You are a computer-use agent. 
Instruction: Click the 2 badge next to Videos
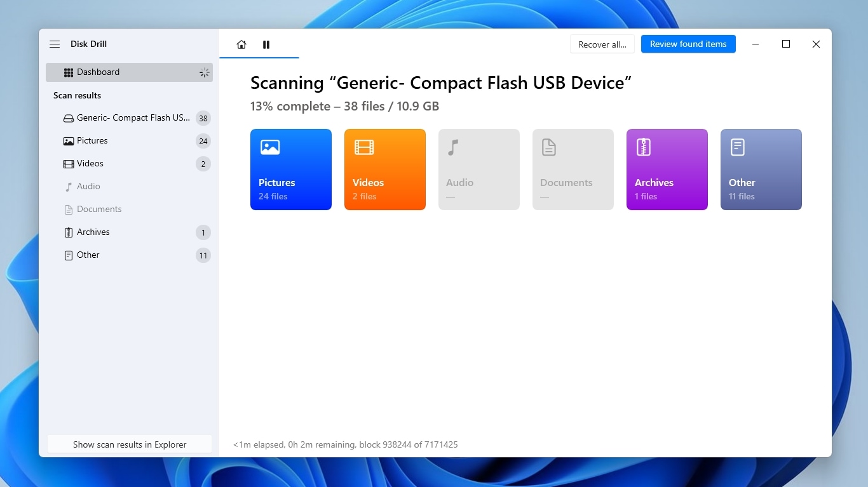pos(203,164)
